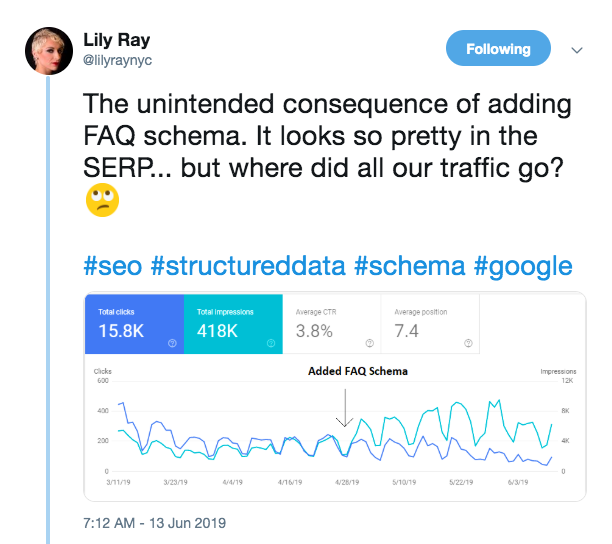Click help icon on Average position card
Image resolution: width=612 pixels, height=544 pixels.
point(467,342)
